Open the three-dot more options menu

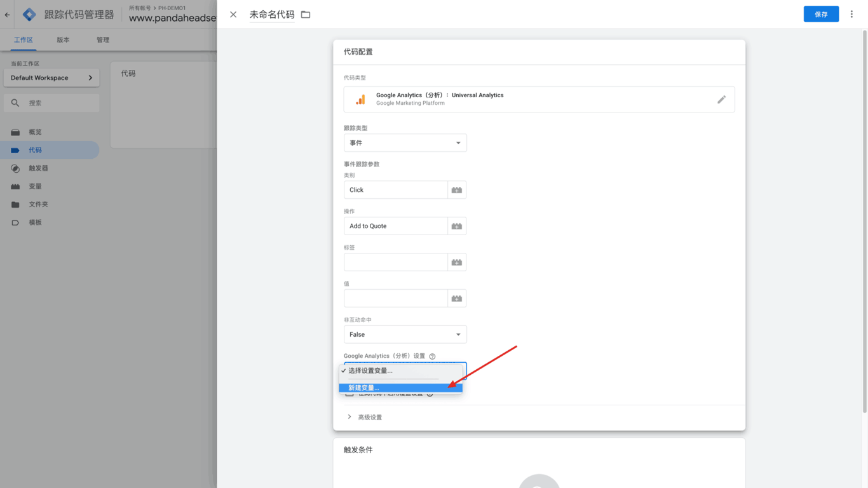click(x=851, y=14)
